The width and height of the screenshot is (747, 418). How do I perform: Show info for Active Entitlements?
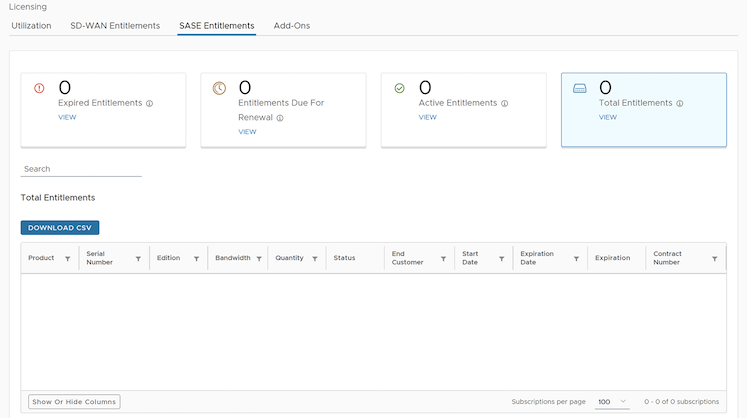(x=505, y=103)
